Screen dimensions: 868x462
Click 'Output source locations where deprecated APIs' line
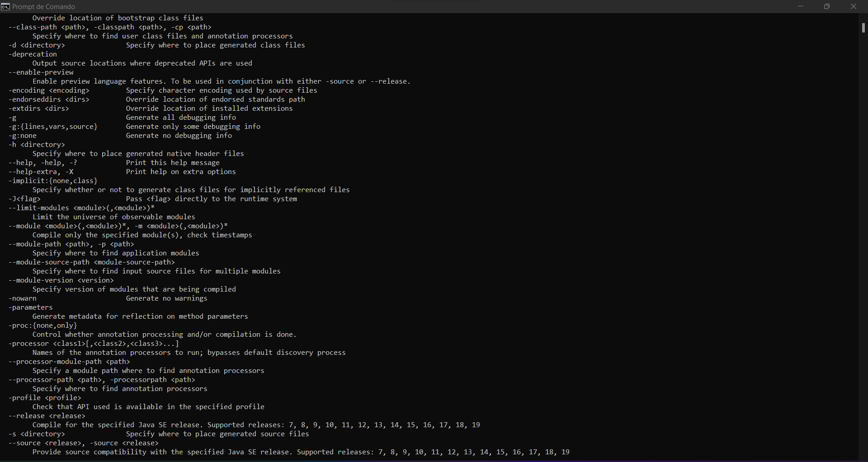pos(142,63)
